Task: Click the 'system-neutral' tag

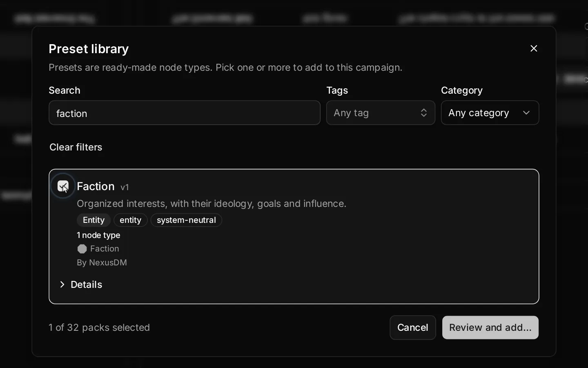Action: (186, 220)
